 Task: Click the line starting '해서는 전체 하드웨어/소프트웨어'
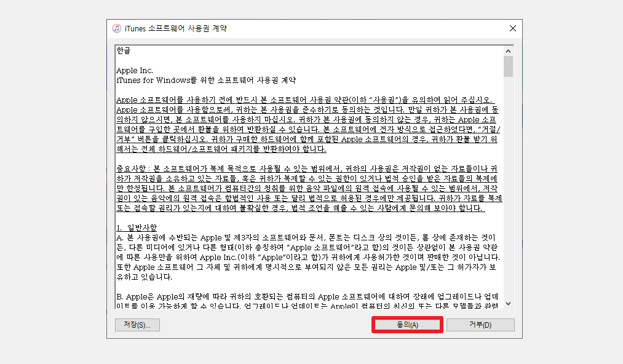coord(221,149)
